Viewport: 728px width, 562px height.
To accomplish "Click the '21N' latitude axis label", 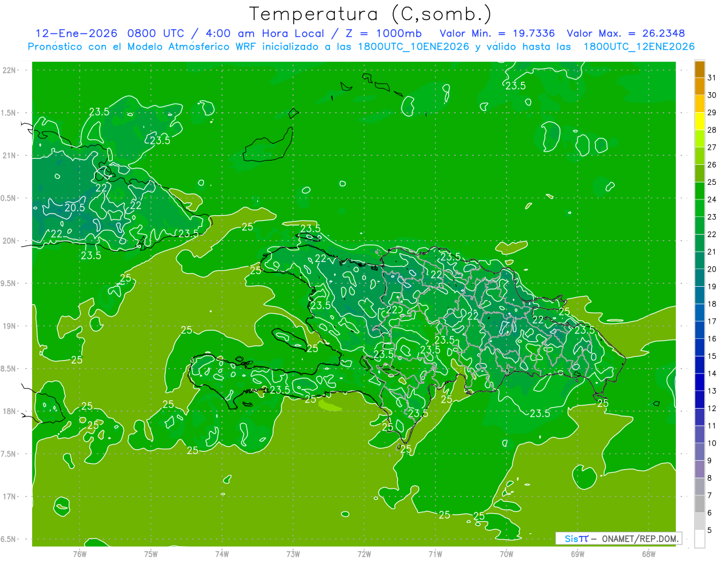I will pyautogui.click(x=10, y=155).
